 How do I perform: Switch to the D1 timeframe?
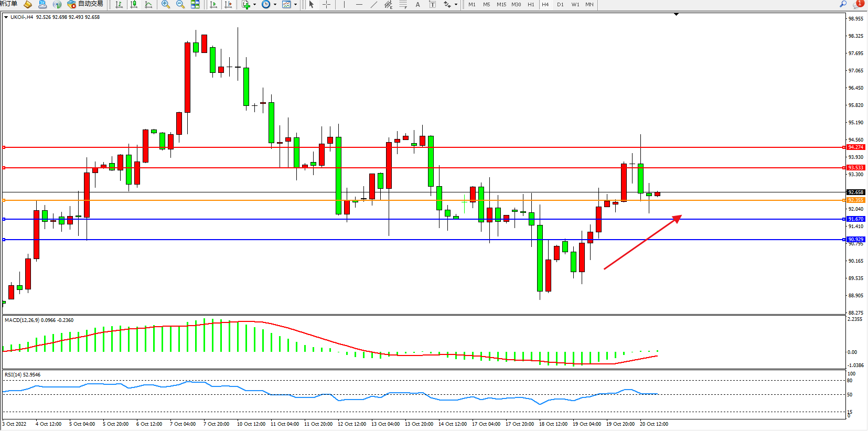coord(560,4)
